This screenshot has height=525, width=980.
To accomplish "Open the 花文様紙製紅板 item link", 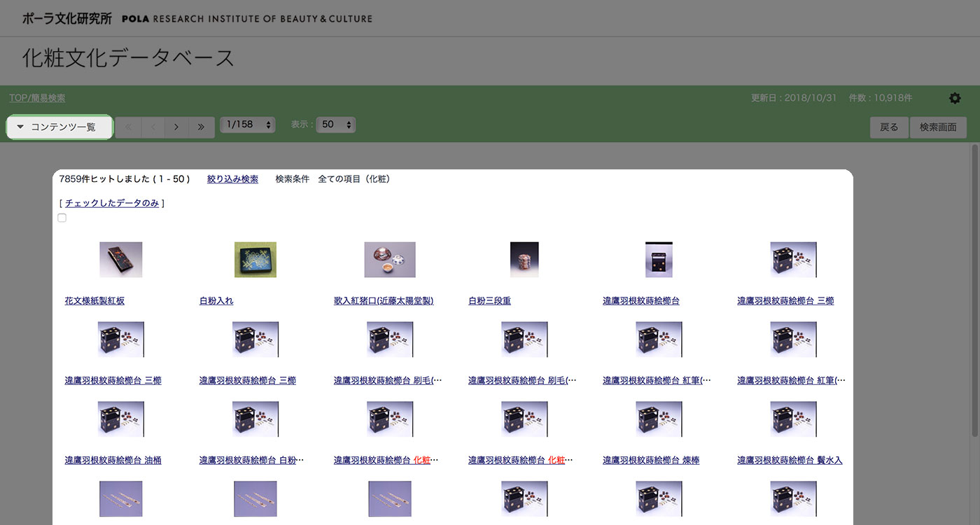I will (x=94, y=301).
